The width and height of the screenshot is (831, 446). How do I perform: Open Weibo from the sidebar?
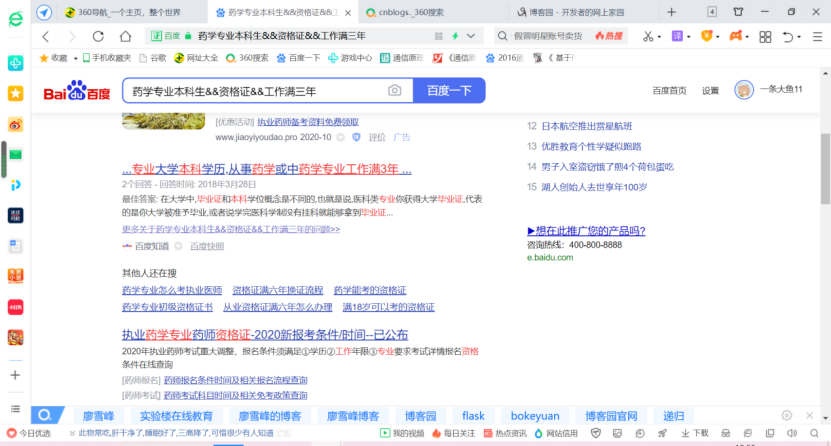click(x=15, y=124)
